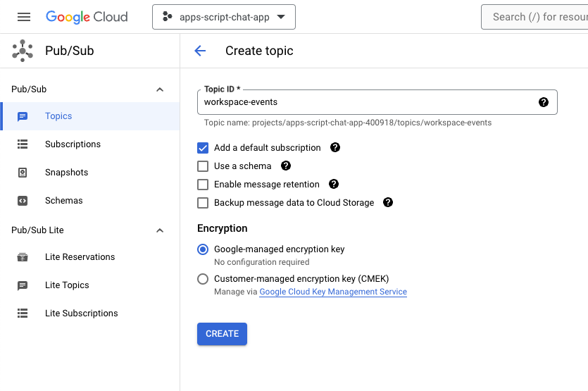This screenshot has width=588, height=391.
Task: Select Customer-managed encryption key (CMEK)
Action: click(x=203, y=278)
